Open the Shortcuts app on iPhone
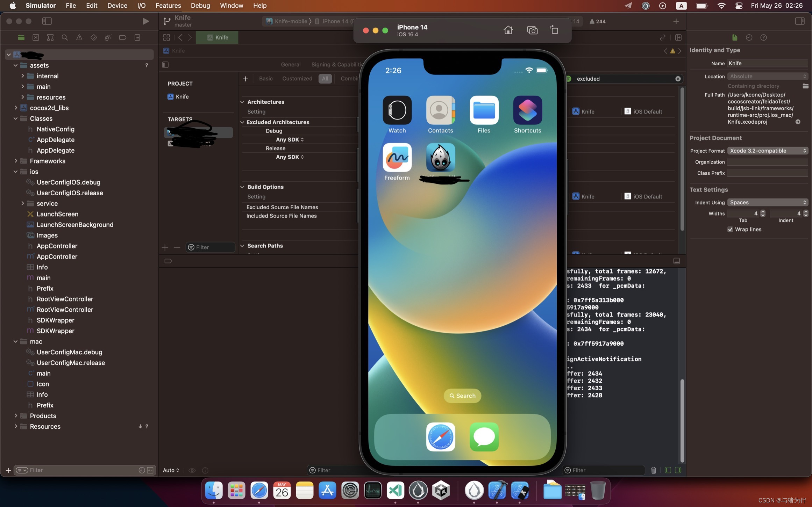Screen dimensions: 812x507 pos(528,110)
